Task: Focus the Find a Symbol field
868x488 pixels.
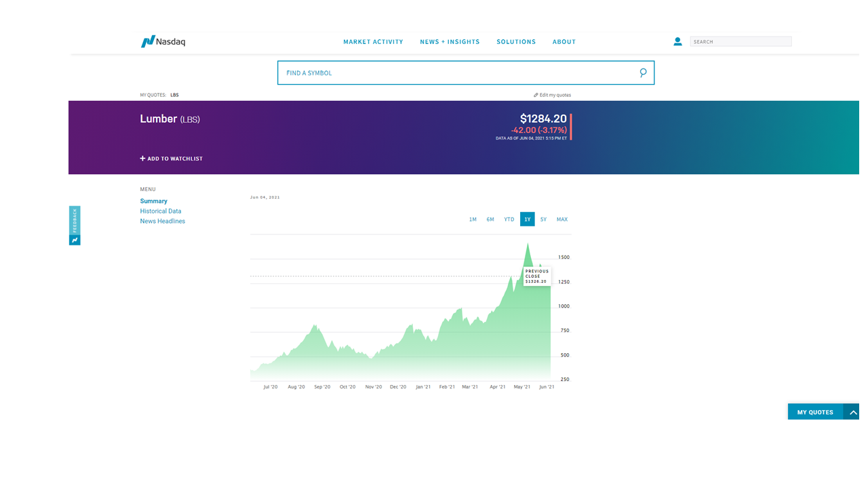Action: pyautogui.click(x=466, y=73)
